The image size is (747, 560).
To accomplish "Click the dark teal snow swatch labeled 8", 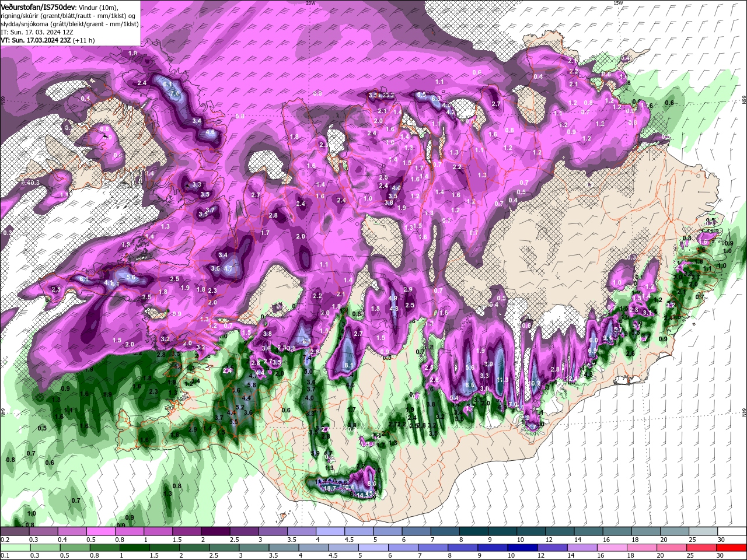I will (474, 531).
